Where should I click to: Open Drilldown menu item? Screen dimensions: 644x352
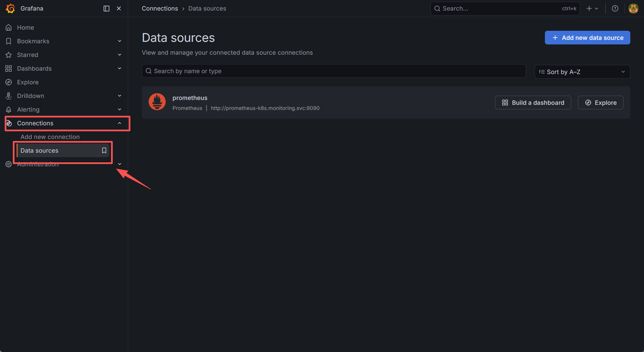click(x=30, y=96)
